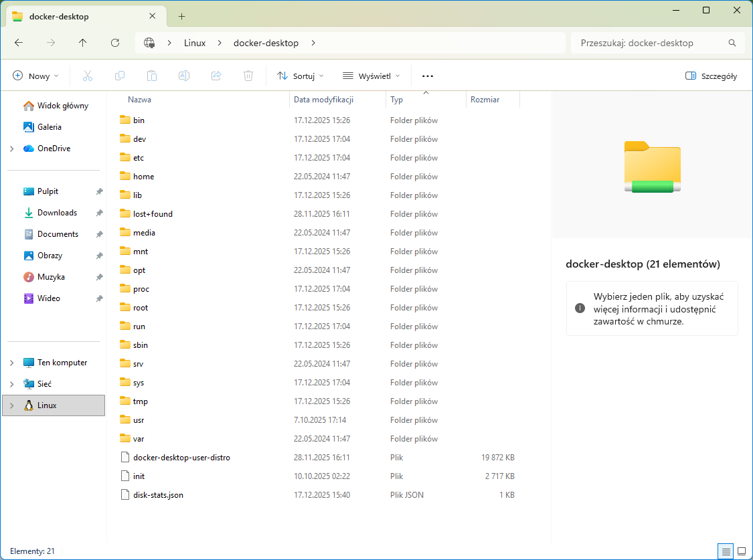Select the lost+found folder
The image size is (753, 560).
[x=153, y=214]
